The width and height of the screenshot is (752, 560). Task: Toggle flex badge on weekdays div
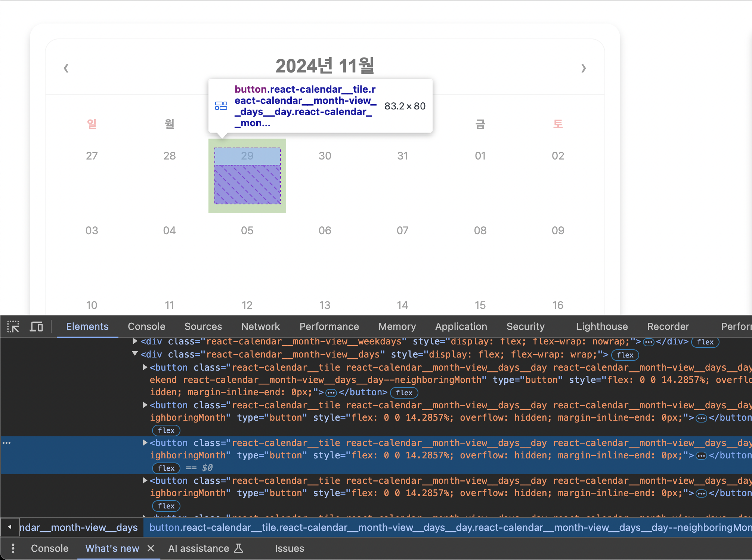(x=705, y=342)
